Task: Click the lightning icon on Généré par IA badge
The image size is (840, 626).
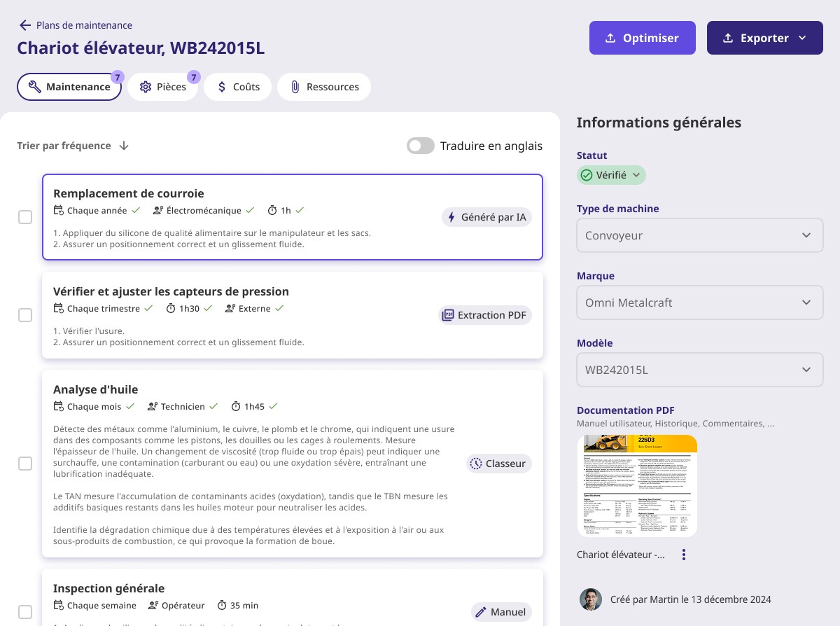Action: click(453, 217)
